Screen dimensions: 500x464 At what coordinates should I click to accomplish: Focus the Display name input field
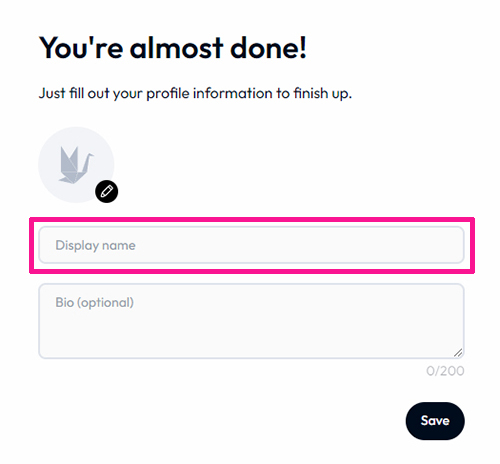251,245
